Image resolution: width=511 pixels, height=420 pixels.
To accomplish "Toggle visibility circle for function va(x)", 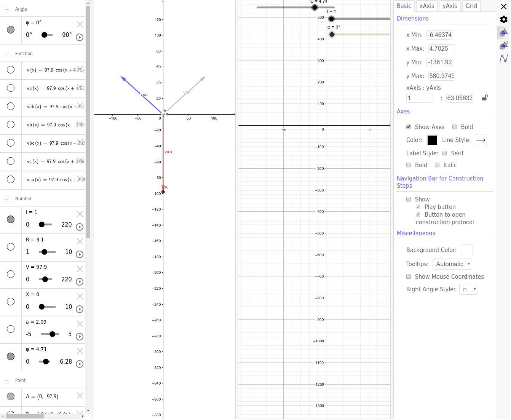I will point(11,88).
